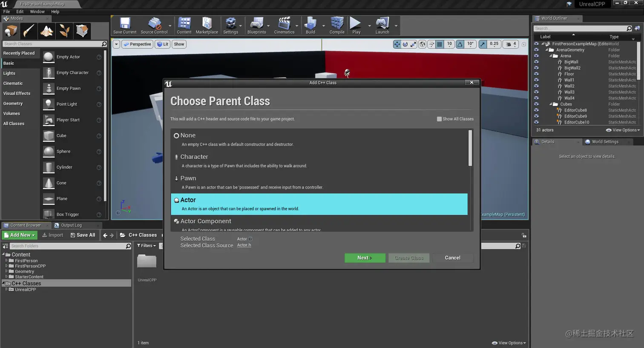Image resolution: width=644 pixels, height=348 pixels.
Task: Expand the FirstPersonCPP folder tree item
Action: [x=6, y=266]
